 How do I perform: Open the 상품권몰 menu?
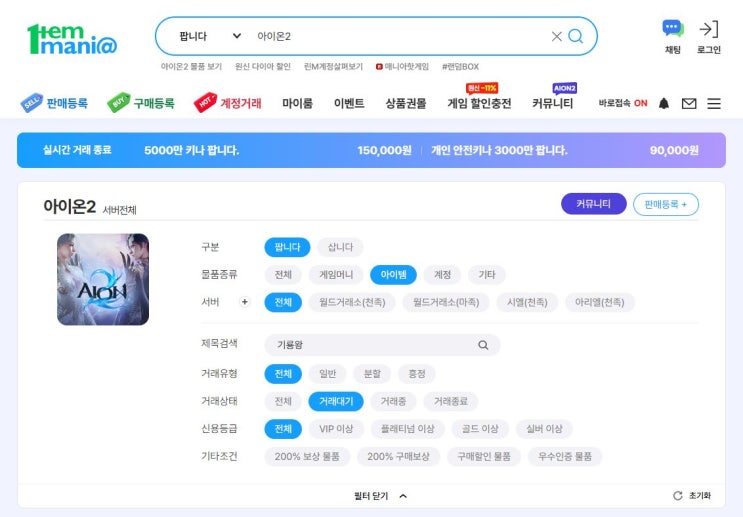(406, 103)
